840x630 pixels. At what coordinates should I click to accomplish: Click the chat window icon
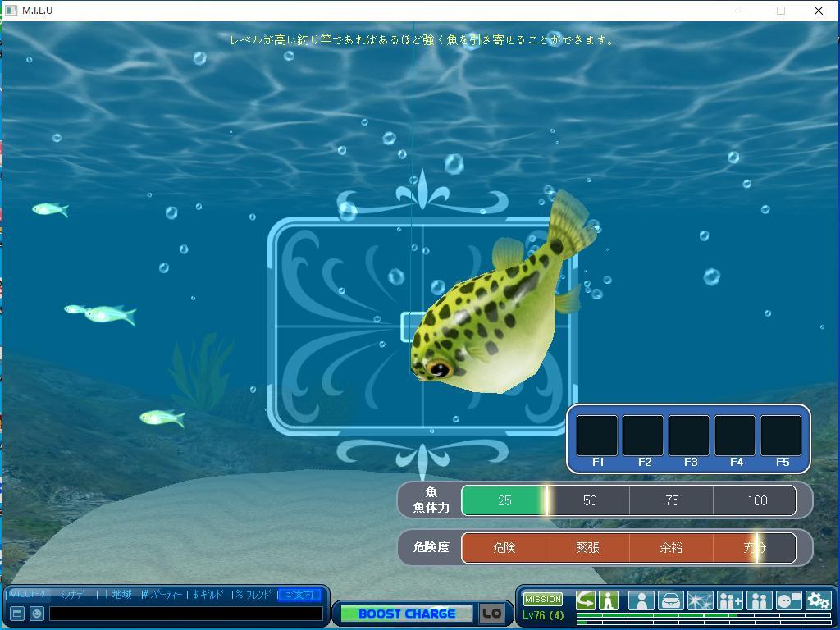click(x=16, y=614)
